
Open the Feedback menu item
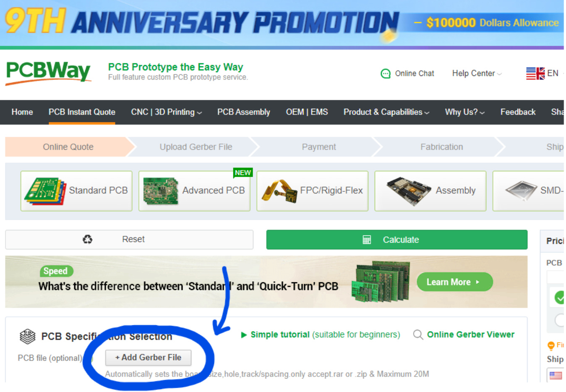point(518,112)
